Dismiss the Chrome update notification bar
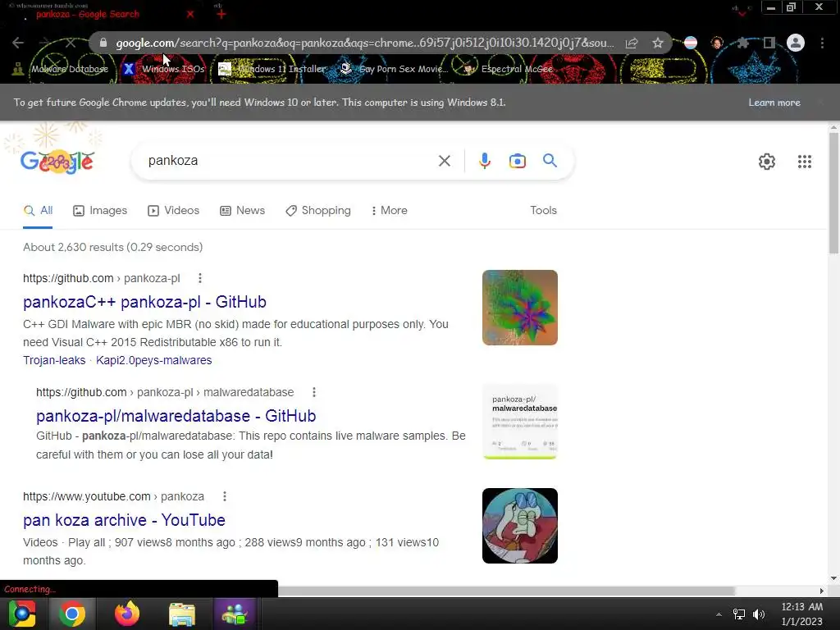This screenshot has height=630, width=840. tap(820, 102)
